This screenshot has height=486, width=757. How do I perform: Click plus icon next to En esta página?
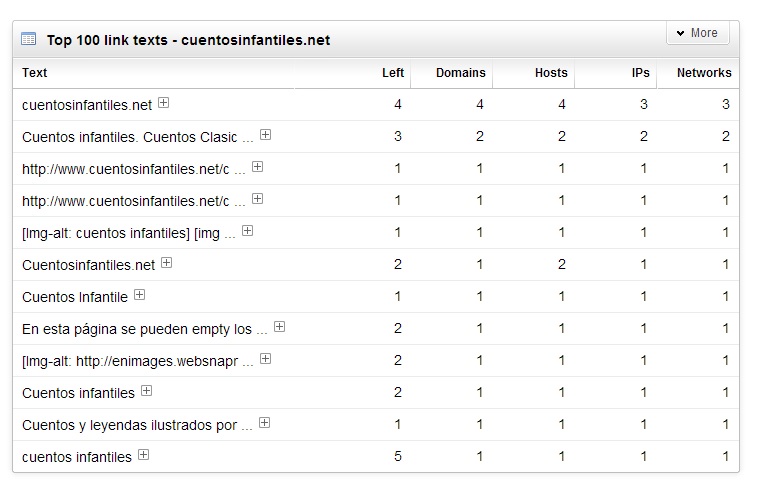(x=280, y=327)
